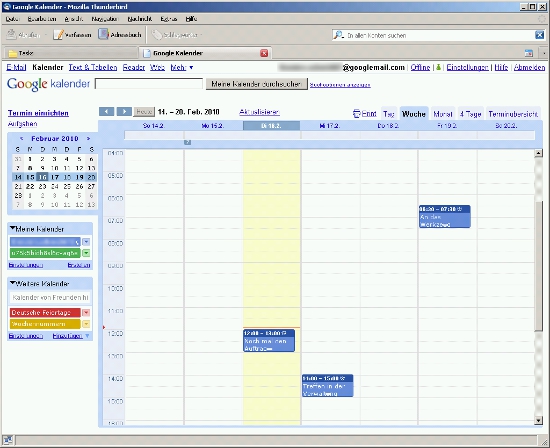Image resolution: width=550 pixels, height=448 pixels.
Task: Switch to Monat month view
Action: (x=443, y=114)
